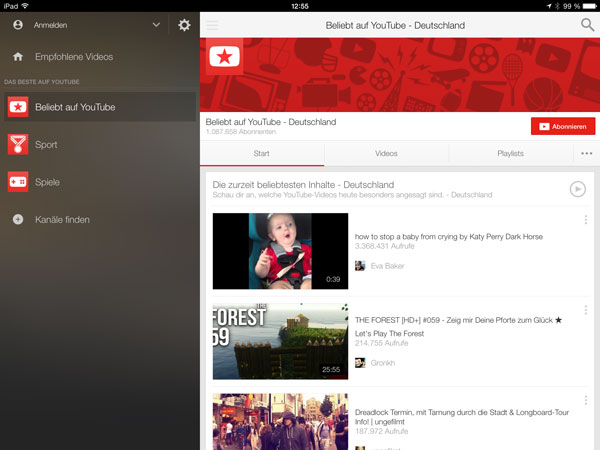Click Gronkh channel avatar
The image size is (600, 450).
360,363
